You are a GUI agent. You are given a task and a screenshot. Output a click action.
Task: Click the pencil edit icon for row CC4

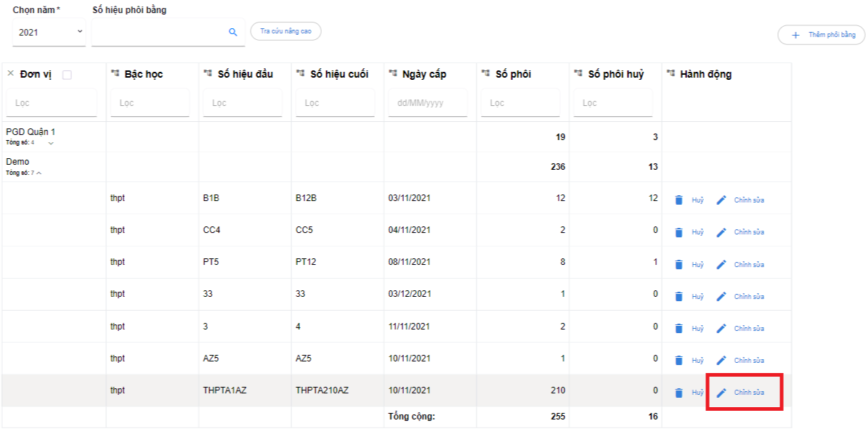point(721,232)
